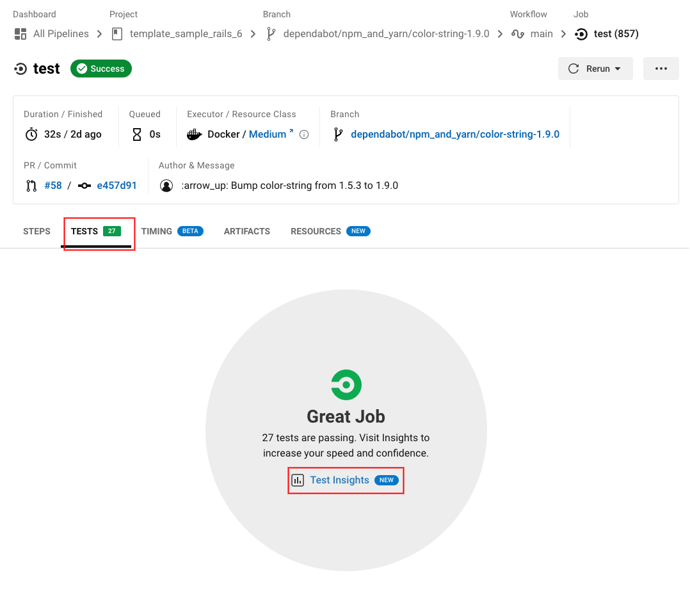Screen dimensions: 690x616
Task: Open the main workflow breadcrumb
Action: (542, 34)
